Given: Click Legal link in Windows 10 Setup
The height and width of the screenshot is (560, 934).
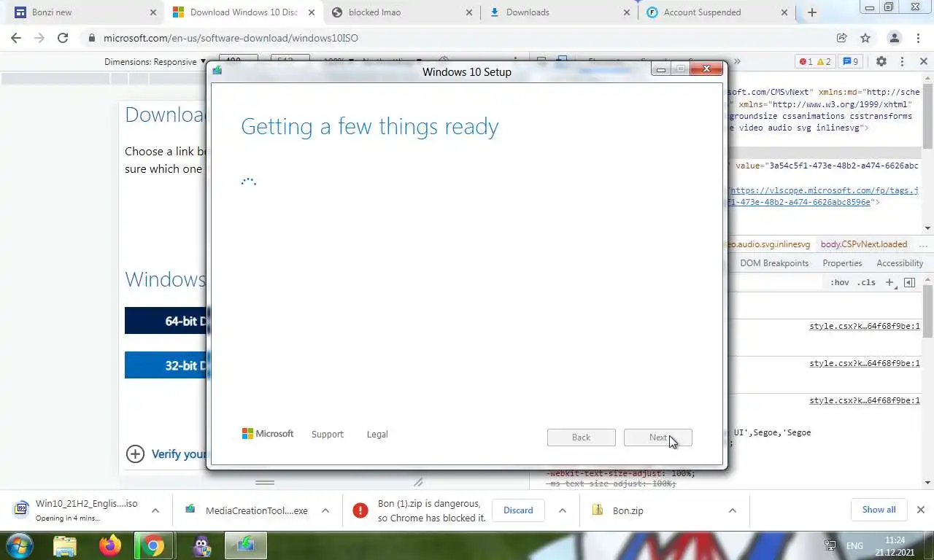Looking at the screenshot, I should tap(377, 434).
